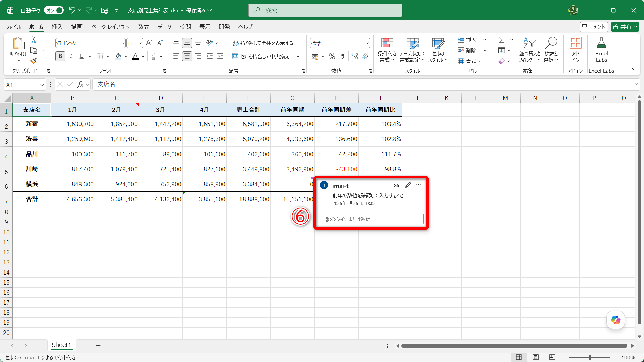Click the Insert cells (挿入) button

pos(467,40)
